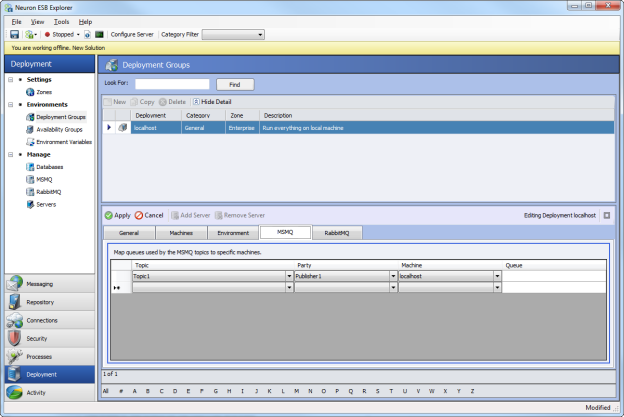Open the Databases manage item
Image resolution: width=624 pixels, height=417 pixels.
coord(52,167)
